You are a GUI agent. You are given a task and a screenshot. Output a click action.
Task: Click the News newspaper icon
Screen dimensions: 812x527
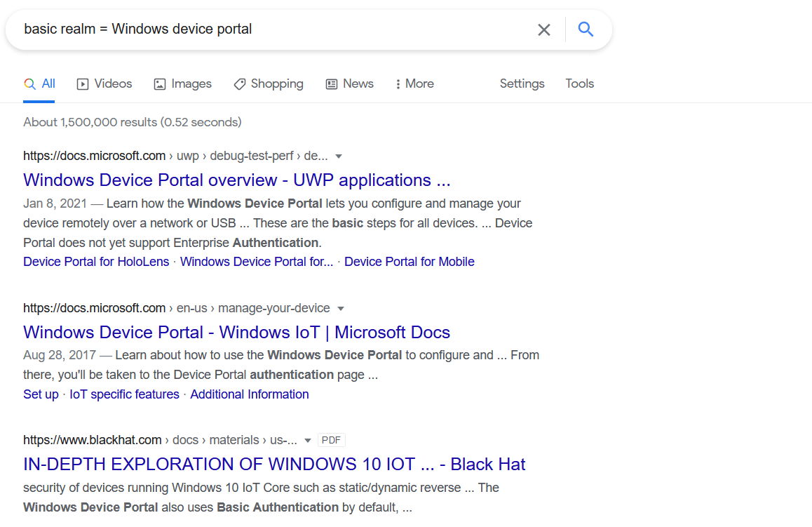click(x=331, y=84)
